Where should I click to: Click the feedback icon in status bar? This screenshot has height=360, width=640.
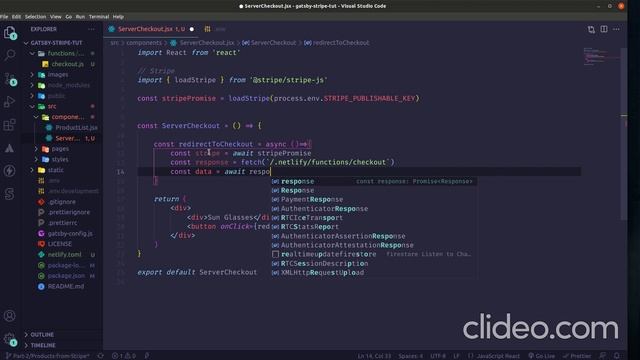click(x=603, y=356)
